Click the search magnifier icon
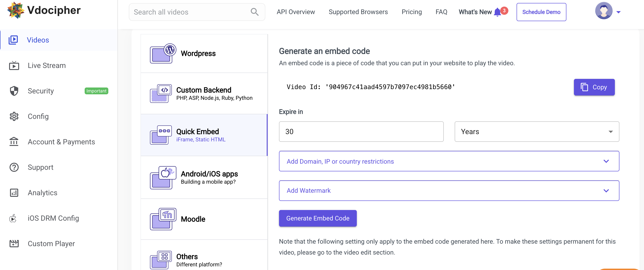Image resolution: width=644 pixels, height=270 pixels. point(255,12)
